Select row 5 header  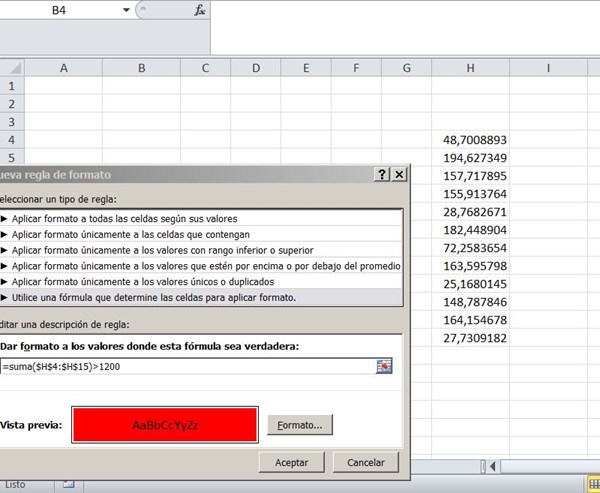12,158
